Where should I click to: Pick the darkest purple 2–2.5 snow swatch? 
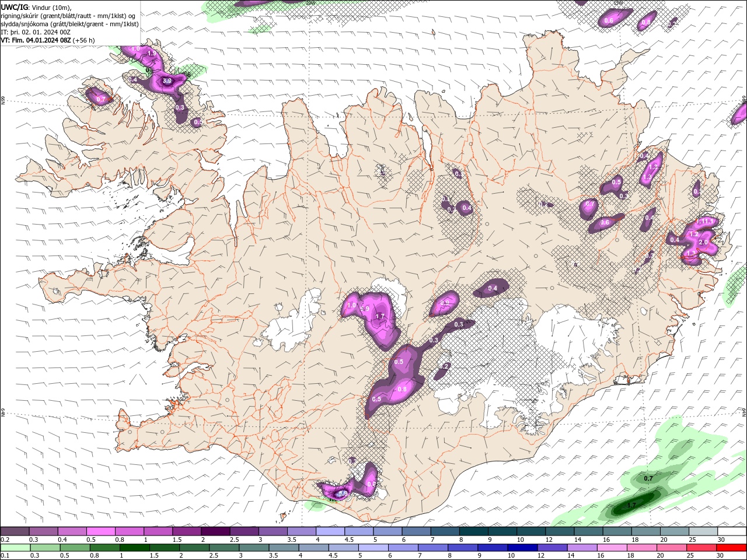(215, 531)
